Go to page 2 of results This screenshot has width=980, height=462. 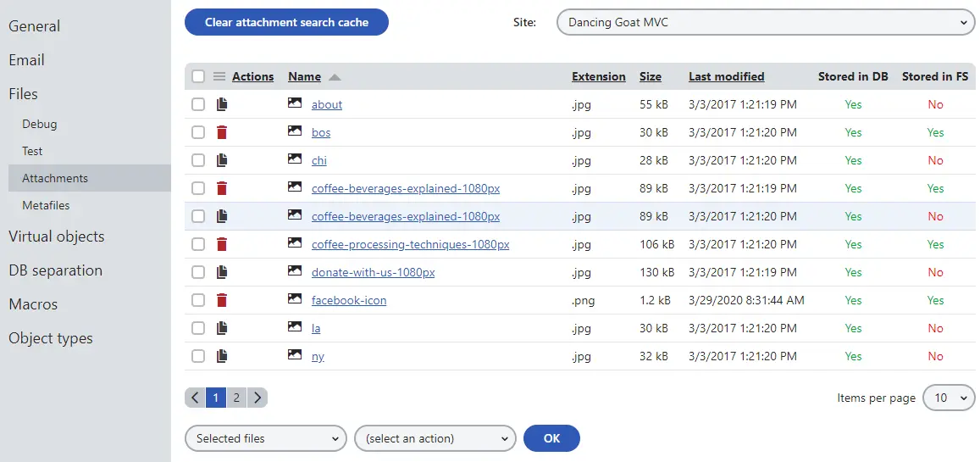point(237,398)
